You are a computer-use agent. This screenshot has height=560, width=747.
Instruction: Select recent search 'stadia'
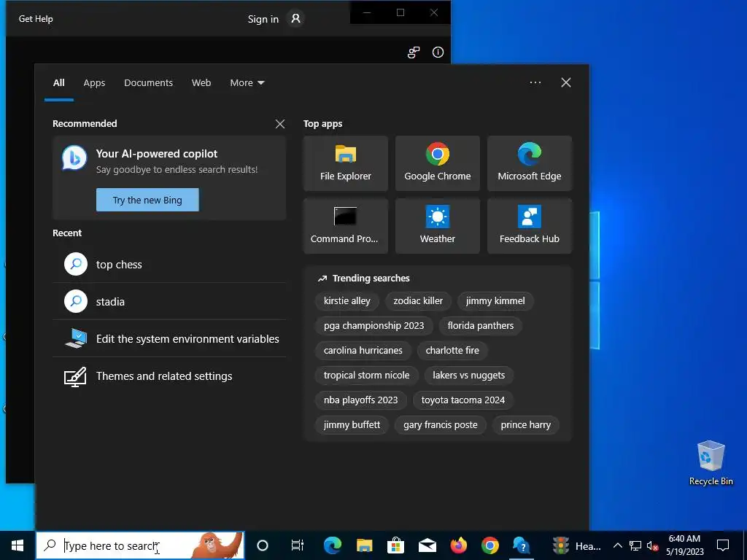tap(169, 301)
